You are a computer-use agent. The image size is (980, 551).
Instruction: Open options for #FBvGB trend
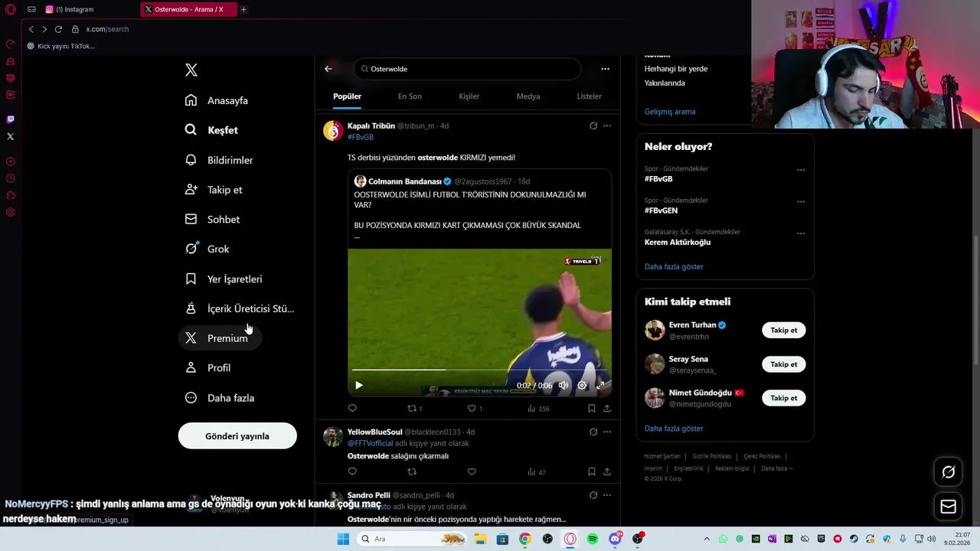click(801, 170)
